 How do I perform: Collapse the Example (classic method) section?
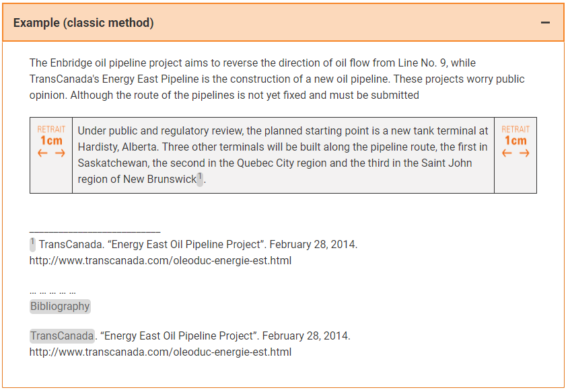tap(545, 22)
